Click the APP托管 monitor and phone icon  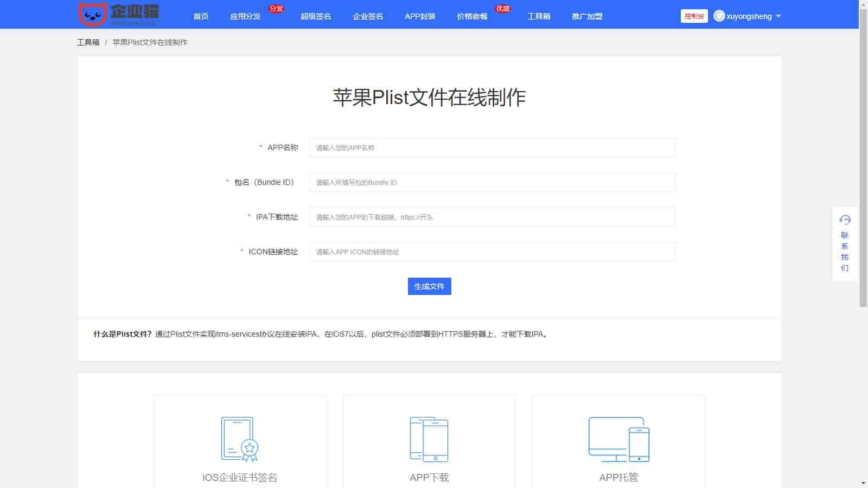click(618, 439)
